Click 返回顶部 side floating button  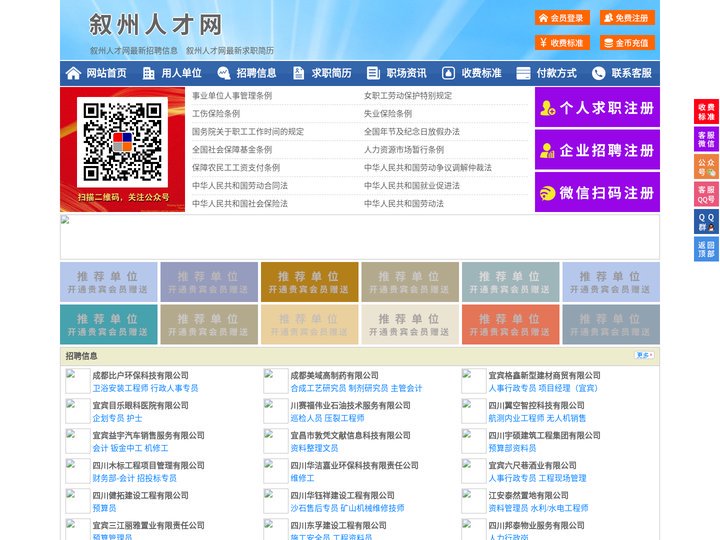click(706, 249)
